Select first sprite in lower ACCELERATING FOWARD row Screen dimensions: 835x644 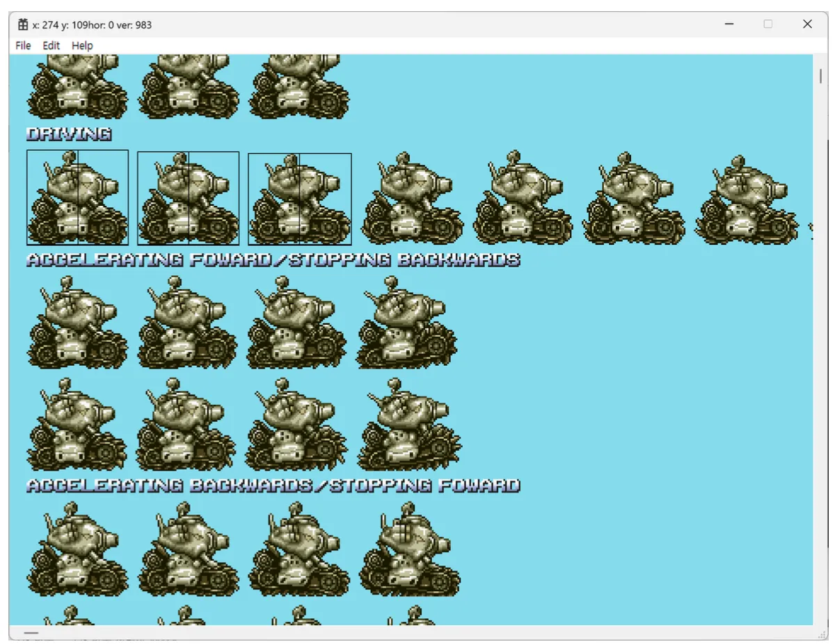[77, 425]
